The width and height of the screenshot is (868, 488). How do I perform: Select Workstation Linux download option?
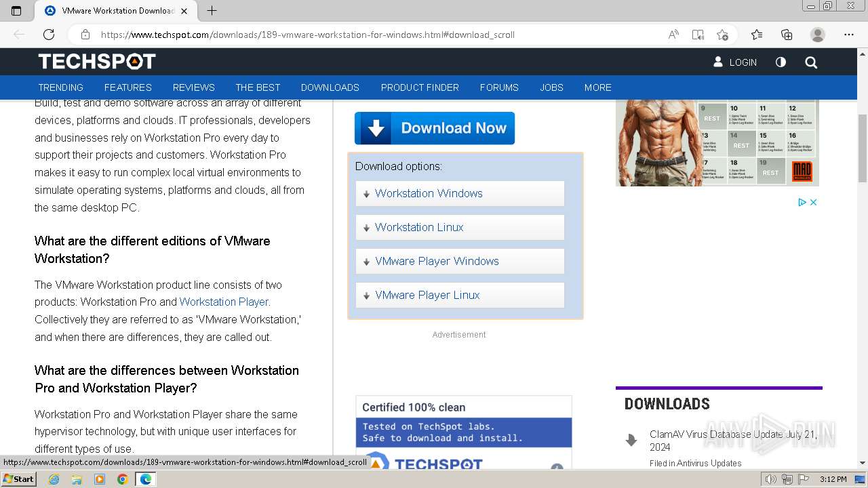point(460,227)
